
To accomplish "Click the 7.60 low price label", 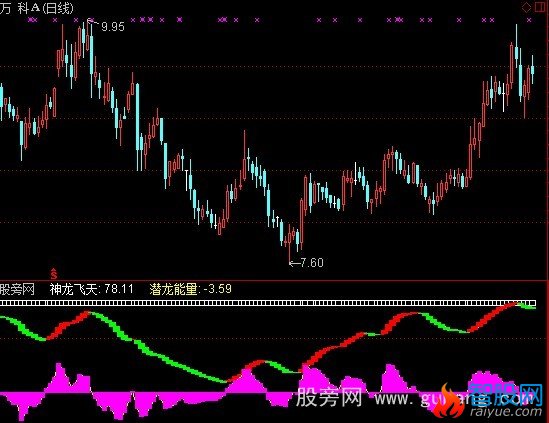I will [x=312, y=263].
